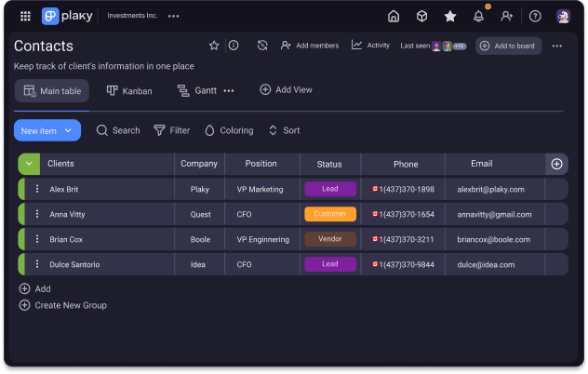Open the Sort options
The image size is (588, 374).
pyautogui.click(x=284, y=131)
